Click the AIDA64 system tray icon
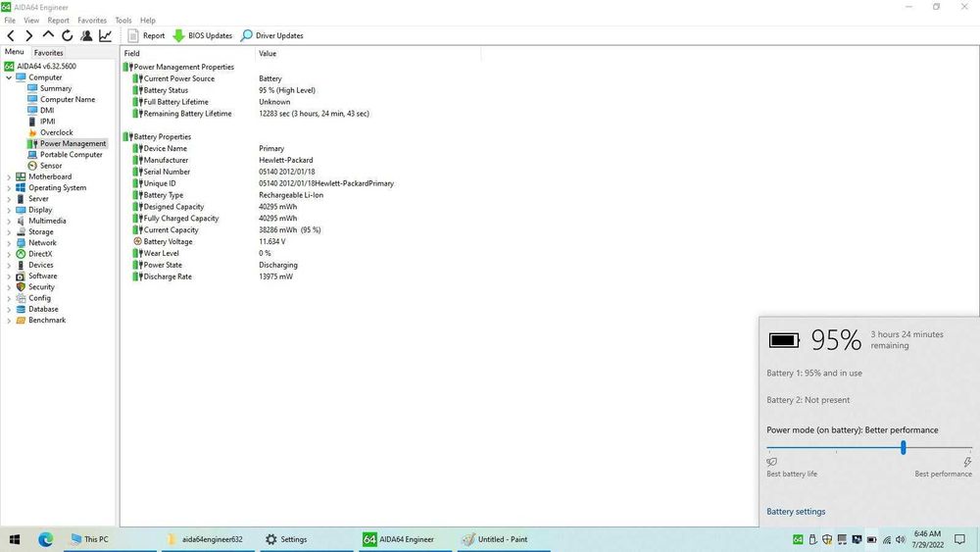980x552 pixels. (x=798, y=539)
